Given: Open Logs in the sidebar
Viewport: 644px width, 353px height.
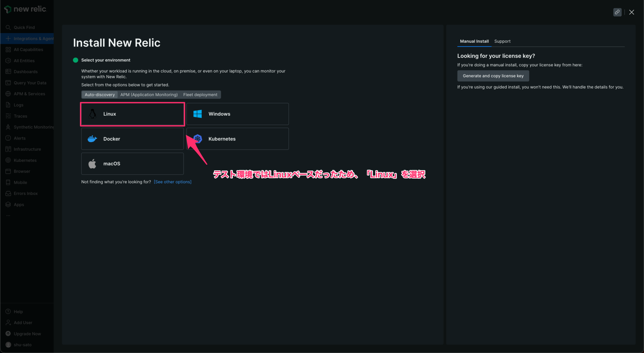Looking at the screenshot, I should click(x=18, y=105).
